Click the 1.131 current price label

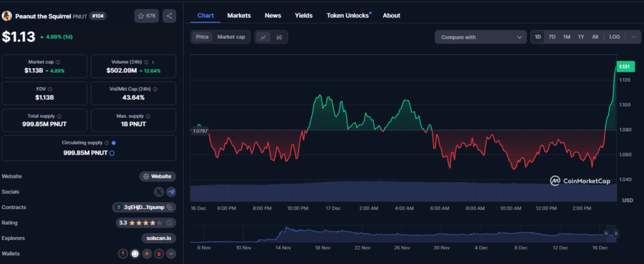click(625, 66)
